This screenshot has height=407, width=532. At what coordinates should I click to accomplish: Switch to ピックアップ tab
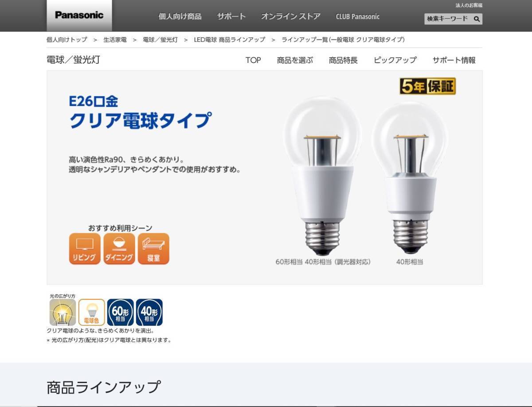tap(395, 60)
